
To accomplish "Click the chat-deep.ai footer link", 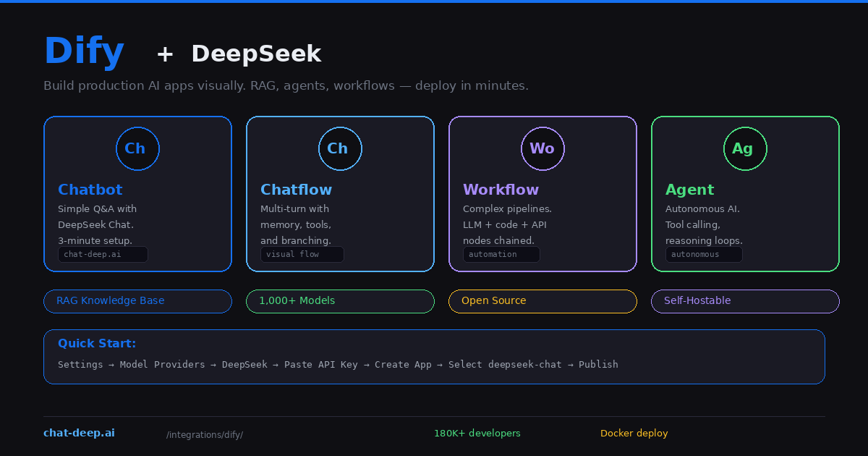I will point(79,432).
